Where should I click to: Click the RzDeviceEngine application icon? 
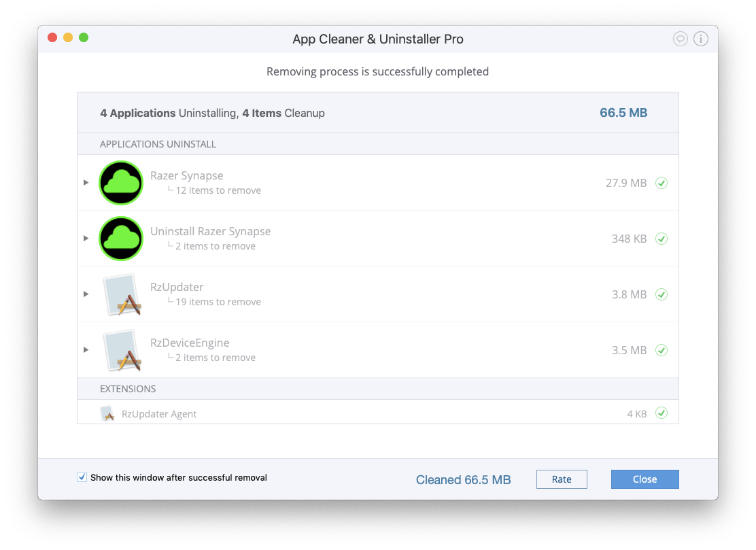[x=121, y=349]
